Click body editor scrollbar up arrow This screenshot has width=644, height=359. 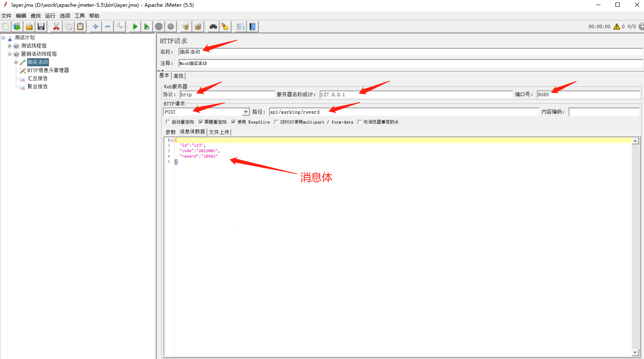pyautogui.click(x=635, y=141)
